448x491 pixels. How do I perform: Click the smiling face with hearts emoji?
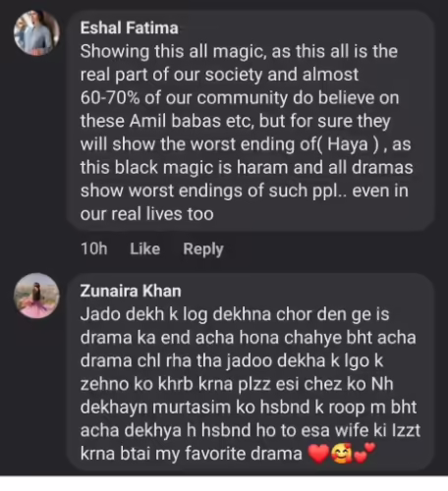tap(342, 454)
